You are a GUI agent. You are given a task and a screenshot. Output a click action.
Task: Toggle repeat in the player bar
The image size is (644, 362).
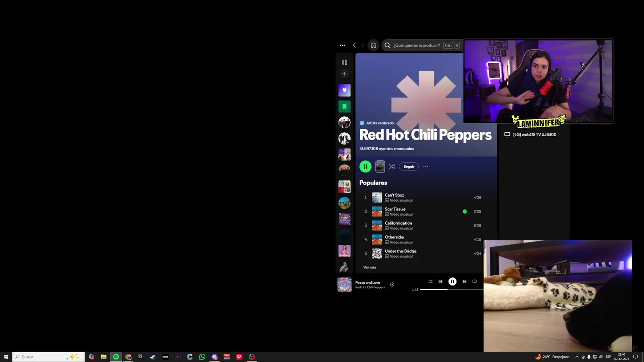click(x=474, y=282)
